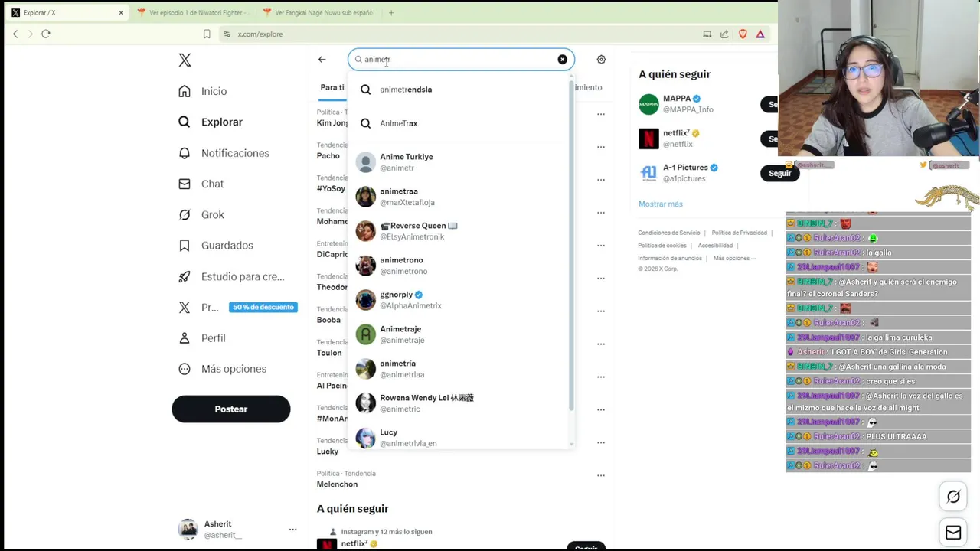
Task: Open Rowena Wendy Lei @animetric result
Action: (x=459, y=403)
